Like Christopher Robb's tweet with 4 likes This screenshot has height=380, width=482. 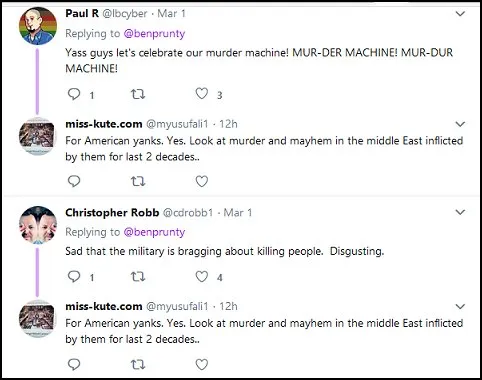coord(202,277)
